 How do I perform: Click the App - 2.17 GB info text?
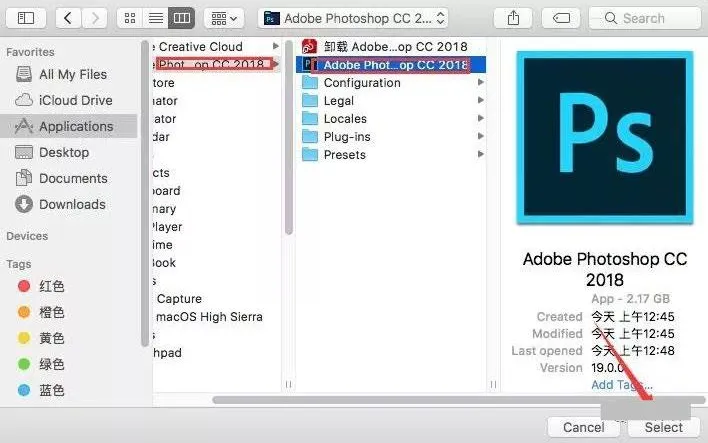(630, 299)
